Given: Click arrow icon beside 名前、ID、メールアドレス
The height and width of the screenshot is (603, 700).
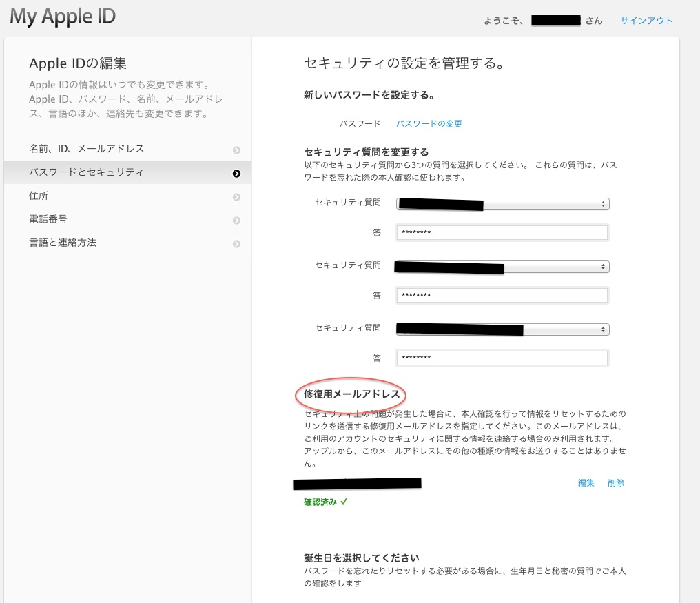Looking at the screenshot, I should [x=236, y=150].
